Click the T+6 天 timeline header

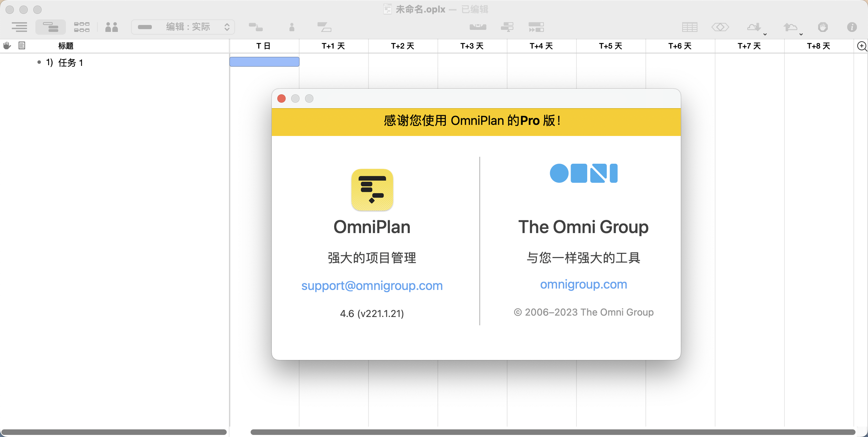tap(680, 46)
